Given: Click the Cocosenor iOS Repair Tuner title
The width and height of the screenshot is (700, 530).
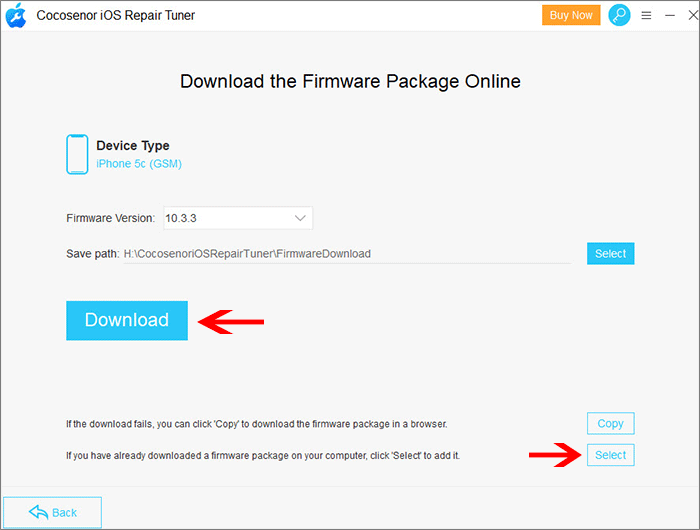Looking at the screenshot, I should [x=116, y=15].
